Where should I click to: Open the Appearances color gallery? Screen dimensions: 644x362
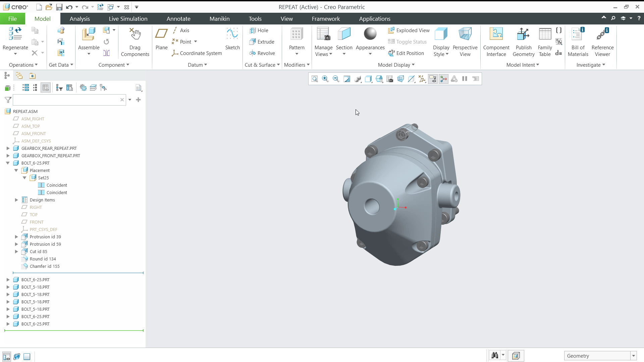click(370, 54)
